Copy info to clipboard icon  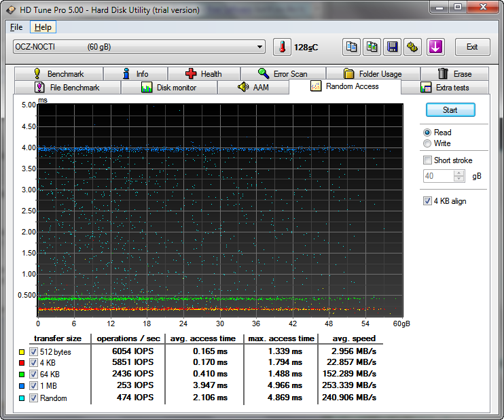pyautogui.click(x=351, y=47)
